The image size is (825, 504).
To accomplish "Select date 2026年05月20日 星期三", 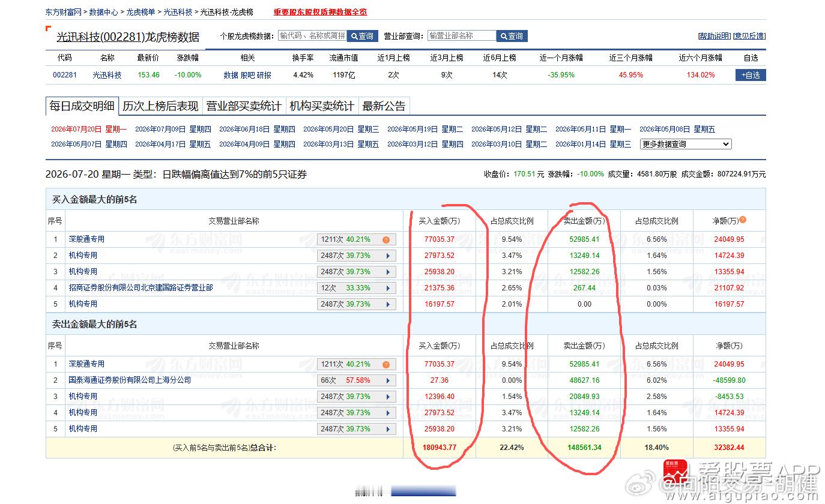I will (x=341, y=129).
